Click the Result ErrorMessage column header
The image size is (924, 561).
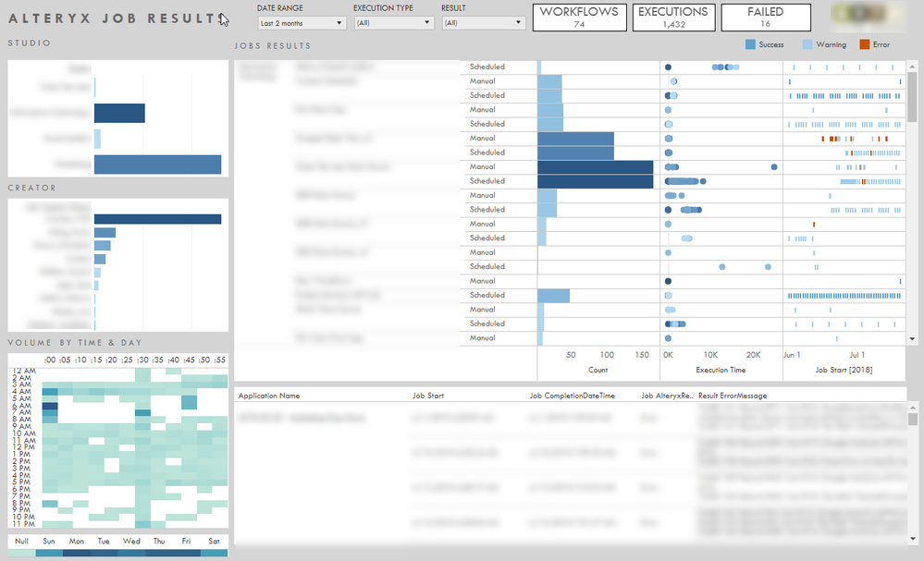(x=733, y=396)
